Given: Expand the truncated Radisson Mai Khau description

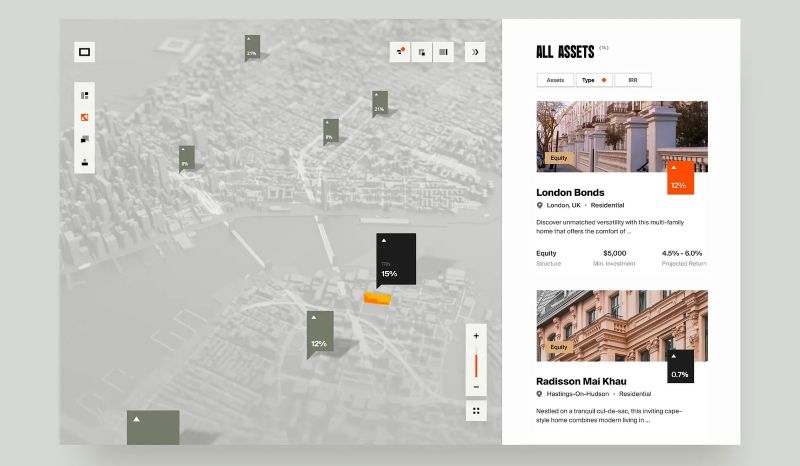Looking at the screenshot, I should (609, 415).
